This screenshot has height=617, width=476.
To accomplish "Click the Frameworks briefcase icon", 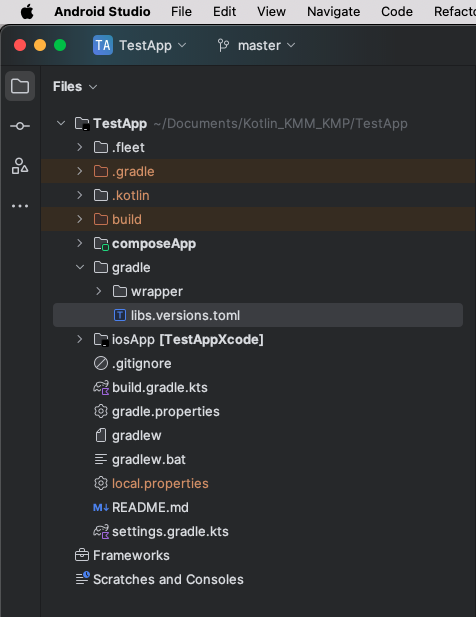I will click(x=82, y=555).
